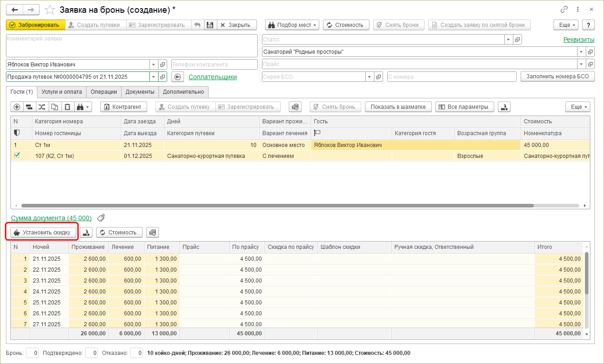604x364 pixels.
Task: Click the shuffle arrows icon in guests toolbar
Action: point(42,107)
